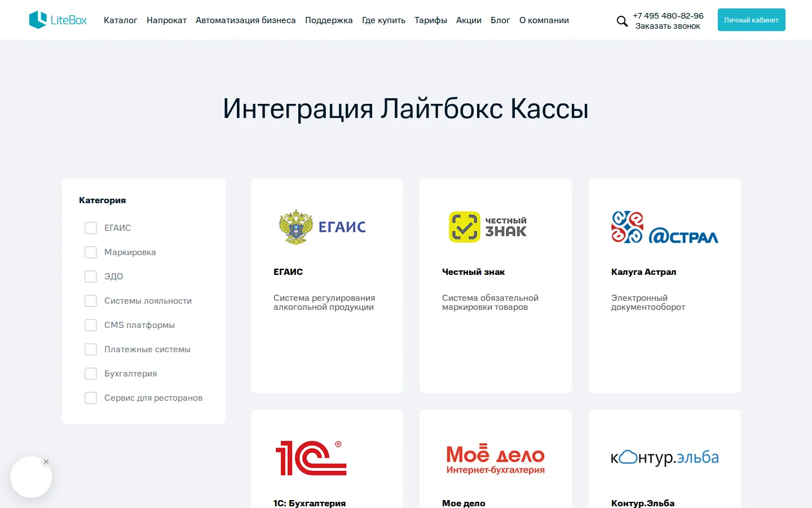Open the Честный знак card title

click(473, 272)
